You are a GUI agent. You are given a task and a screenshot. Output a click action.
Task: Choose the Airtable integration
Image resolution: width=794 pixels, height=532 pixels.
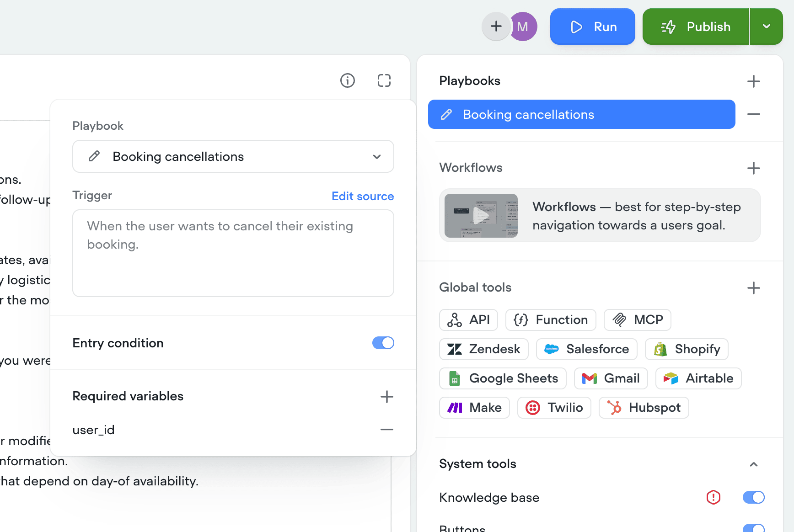[x=698, y=378]
